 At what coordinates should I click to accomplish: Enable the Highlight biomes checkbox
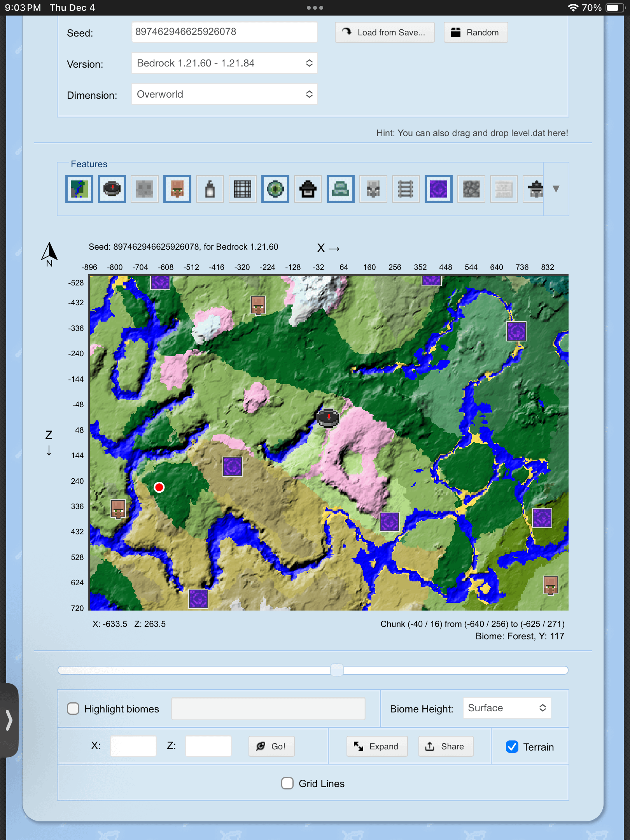coord(73,709)
